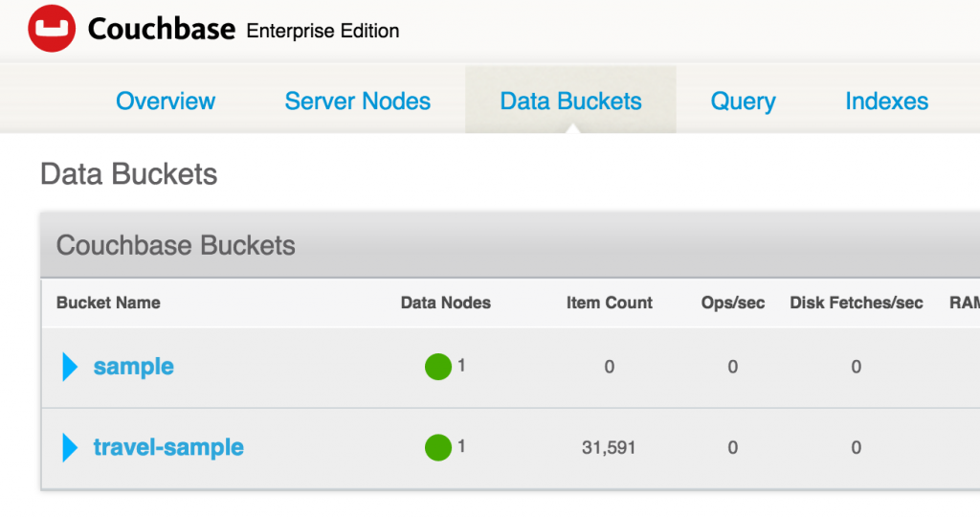
Task: Expand the sample bucket row arrow
Action: 70,367
